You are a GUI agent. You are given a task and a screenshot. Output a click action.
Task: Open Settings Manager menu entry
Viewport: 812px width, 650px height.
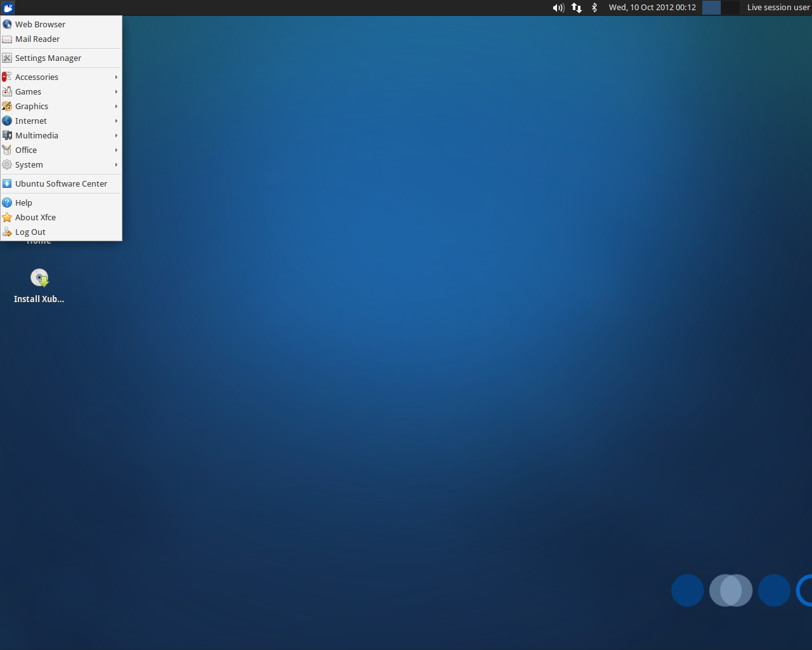(x=61, y=58)
